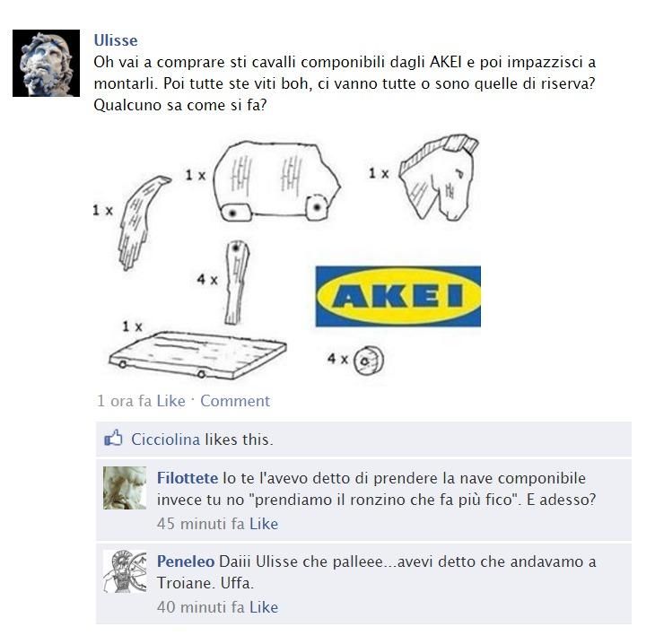Like Filottete's comment
This screenshot has height=644, width=655.
point(264,524)
